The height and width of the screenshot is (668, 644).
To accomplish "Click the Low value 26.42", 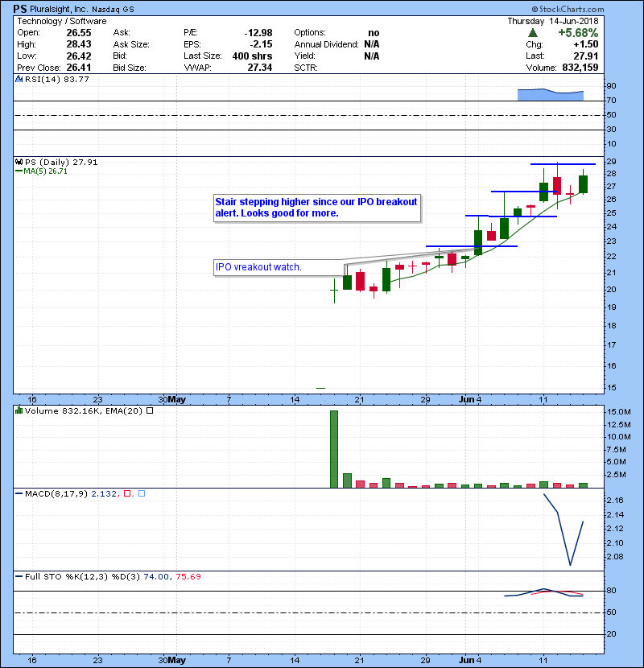I will click(79, 56).
